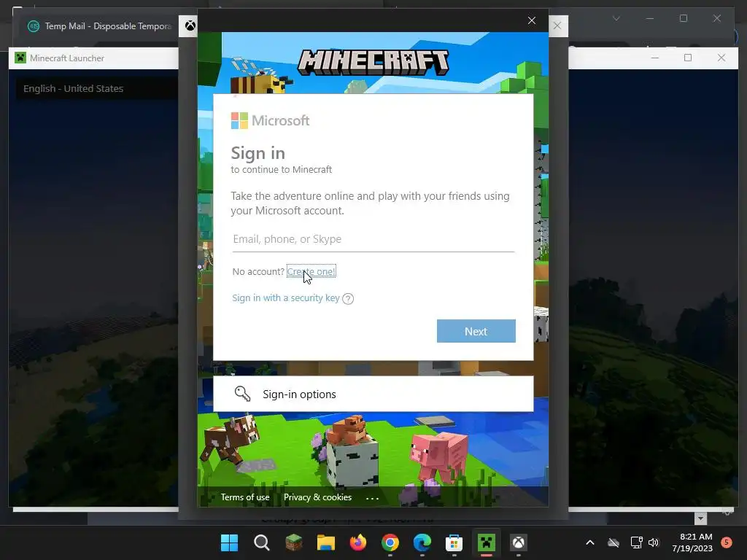Click the 'Create one!' link

[311, 271]
